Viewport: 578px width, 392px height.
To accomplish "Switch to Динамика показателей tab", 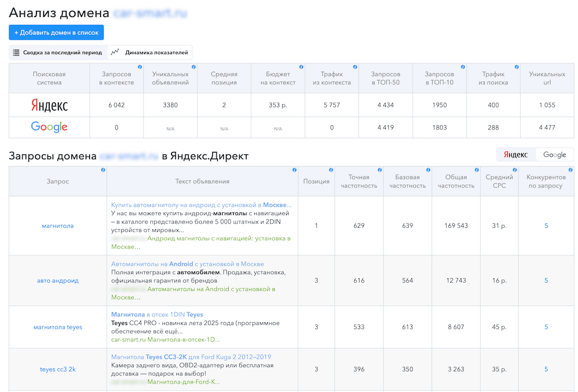I will (x=150, y=53).
